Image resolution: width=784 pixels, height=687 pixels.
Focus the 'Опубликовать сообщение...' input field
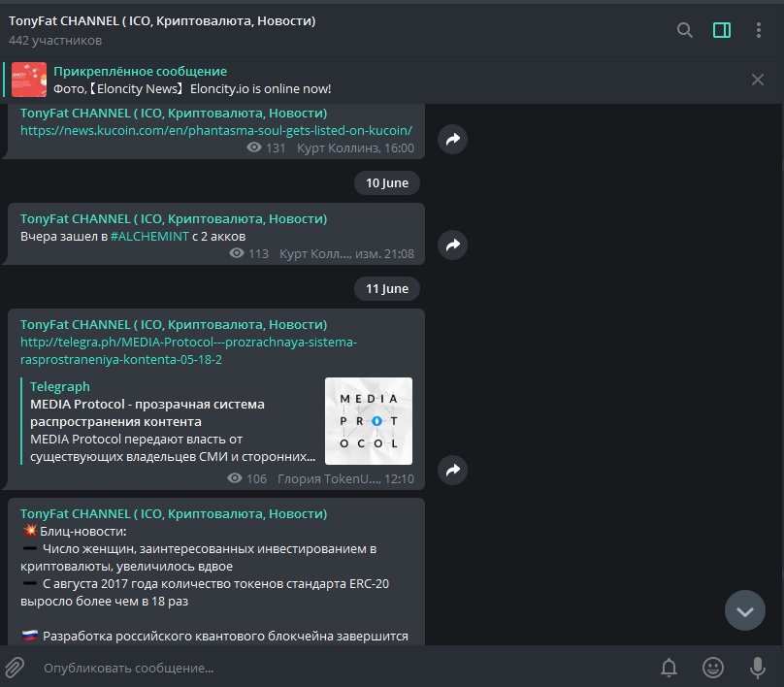pyautogui.click(x=345, y=668)
